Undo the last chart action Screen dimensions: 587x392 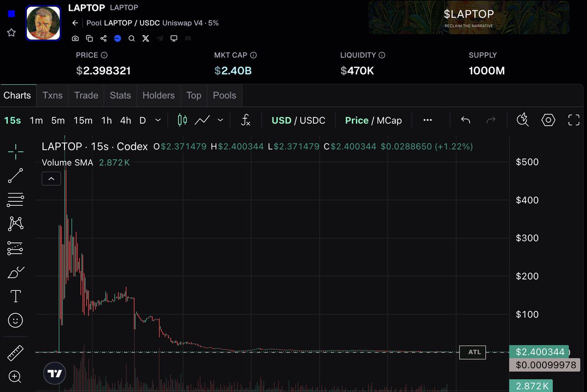(466, 120)
